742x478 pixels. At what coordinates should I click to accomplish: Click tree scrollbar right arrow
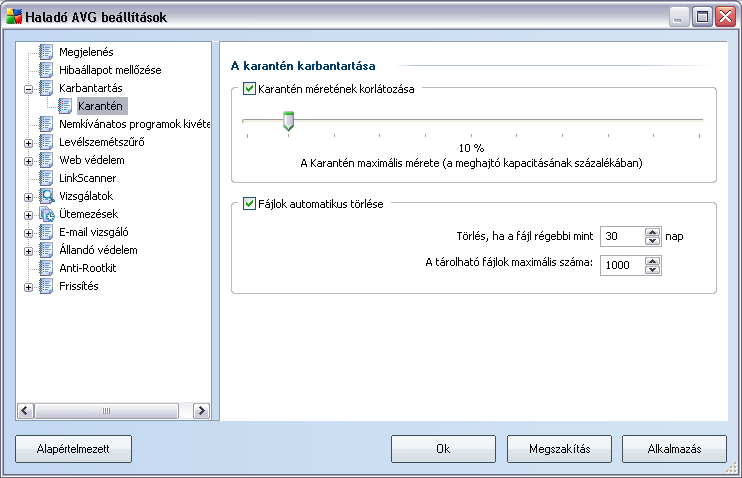tap(202, 410)
